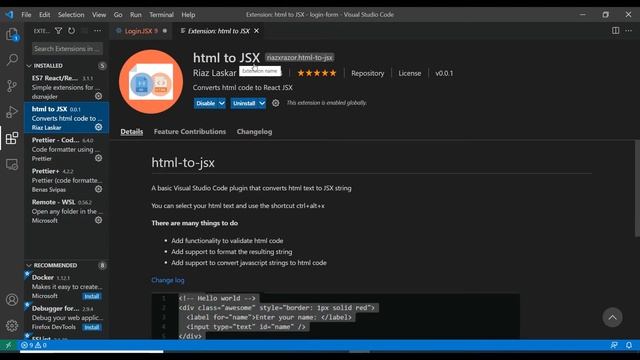
Task: Install the Debugger for Firefox extension
Action: coord(92,327)
